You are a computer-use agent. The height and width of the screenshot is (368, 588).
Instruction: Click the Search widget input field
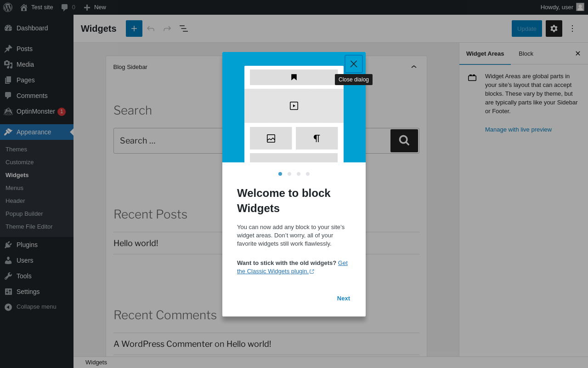click(252, 141)
